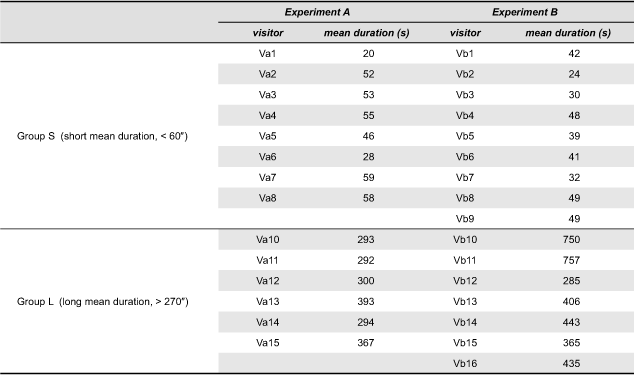Select mean duration value 435
This screenshot has height=375, width=634.
pos(571,363)
